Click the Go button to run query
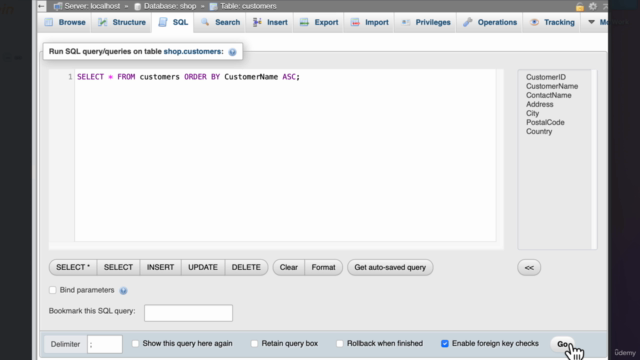Screen dimensions: 640x360 (562, 344)
